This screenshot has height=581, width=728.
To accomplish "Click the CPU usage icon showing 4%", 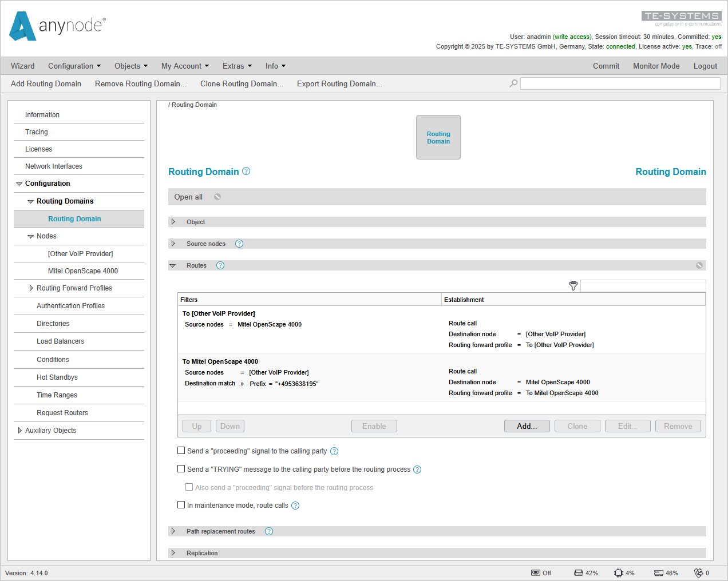I will point(618,572).
